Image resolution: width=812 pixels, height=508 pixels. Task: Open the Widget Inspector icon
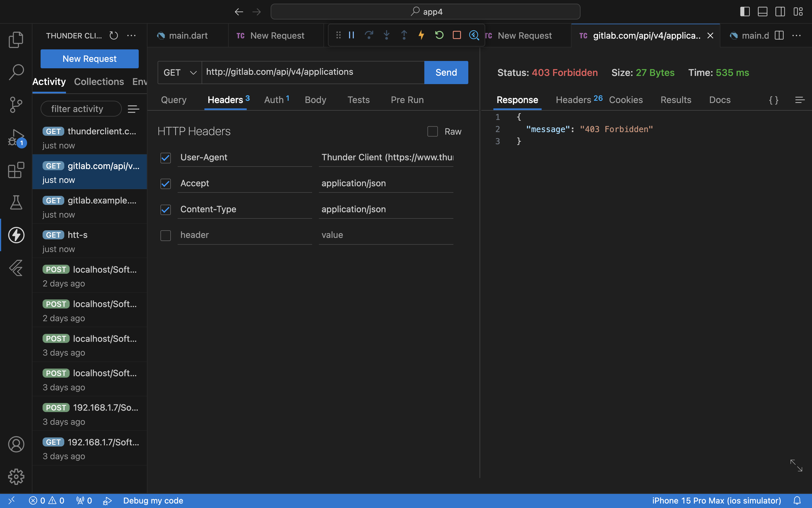474,35
